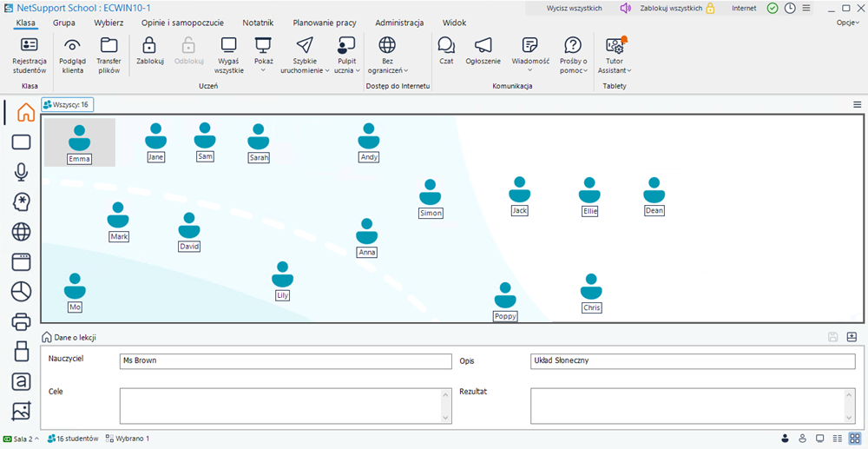The width and height of the screenshot is (868, 449).
Task: Click the Rejestracja studentów icon
Action: point(30,46)
